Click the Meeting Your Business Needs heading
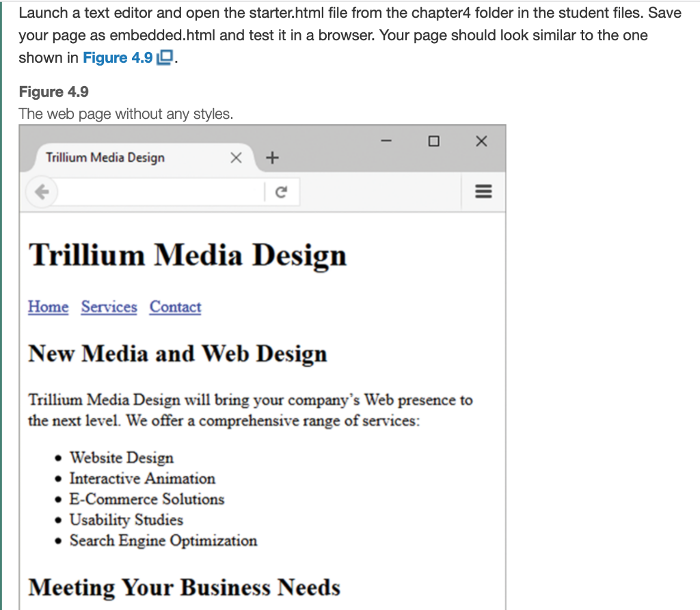The width and height of the screenshot is (700, 610). (185, 587)
